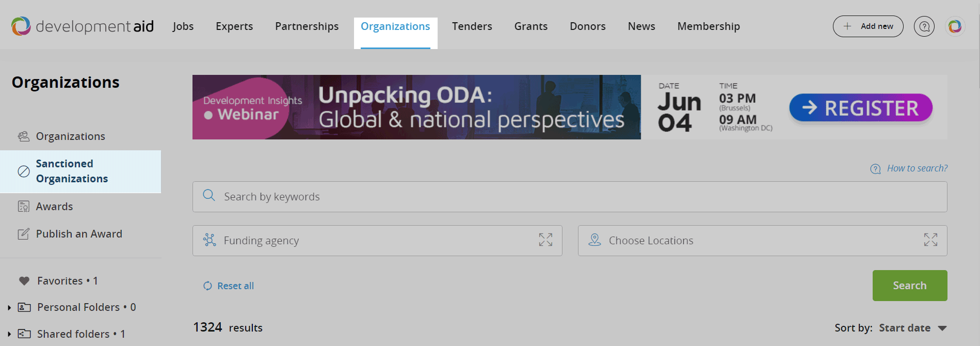
Task: Open Favorites • 1 list
Action: click(68, 281)
